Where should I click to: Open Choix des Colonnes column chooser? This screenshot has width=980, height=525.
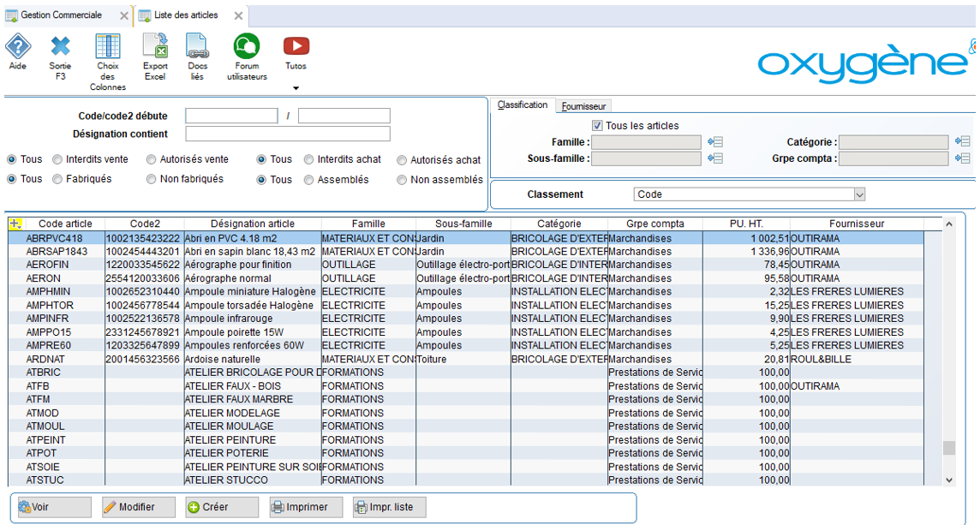(x=107, y=46)
